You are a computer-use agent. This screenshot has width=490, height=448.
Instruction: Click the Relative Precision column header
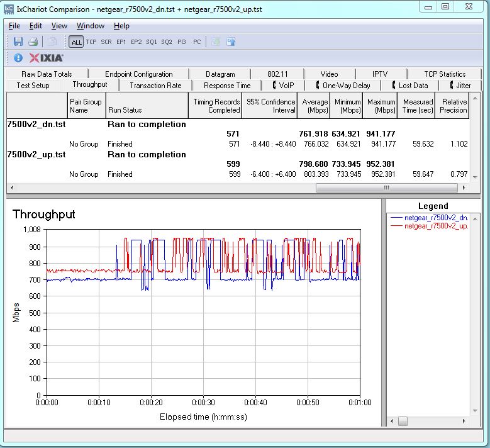point(452,106)
